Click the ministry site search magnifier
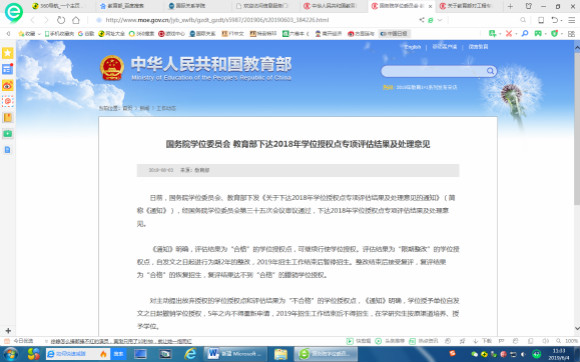 [x=490, y=71]
